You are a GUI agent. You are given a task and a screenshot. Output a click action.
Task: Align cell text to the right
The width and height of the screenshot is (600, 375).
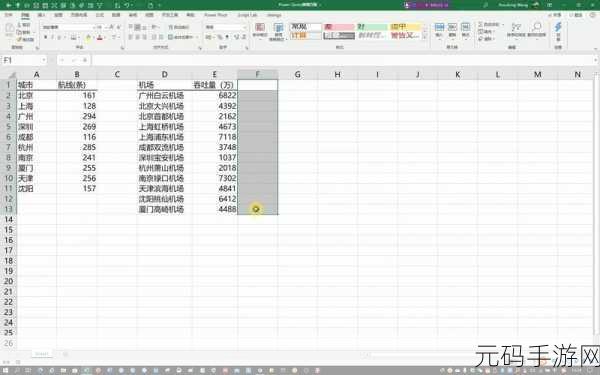145,38
